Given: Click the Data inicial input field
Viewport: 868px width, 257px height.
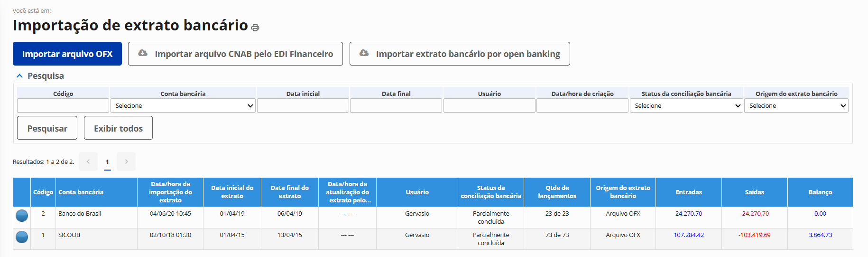Looking at the screenshot, I should (x=303, y=105).
